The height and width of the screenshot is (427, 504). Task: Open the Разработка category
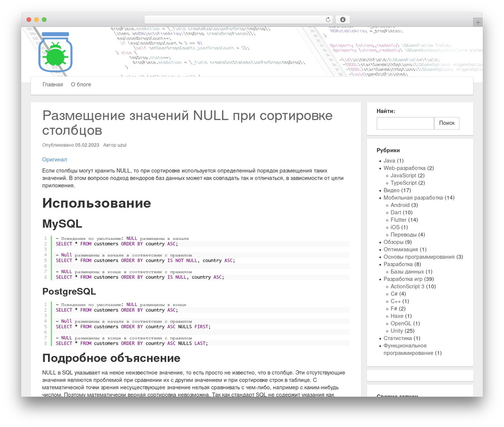(398, 264)
